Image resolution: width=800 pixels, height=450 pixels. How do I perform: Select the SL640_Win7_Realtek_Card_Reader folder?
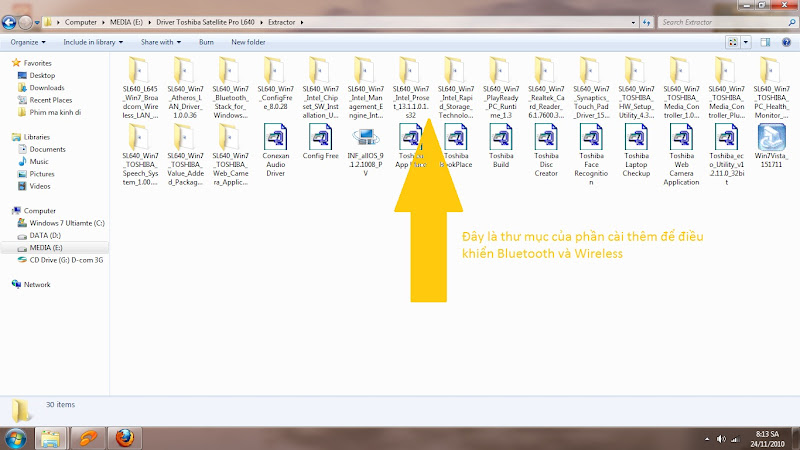(x=546, y=88)
